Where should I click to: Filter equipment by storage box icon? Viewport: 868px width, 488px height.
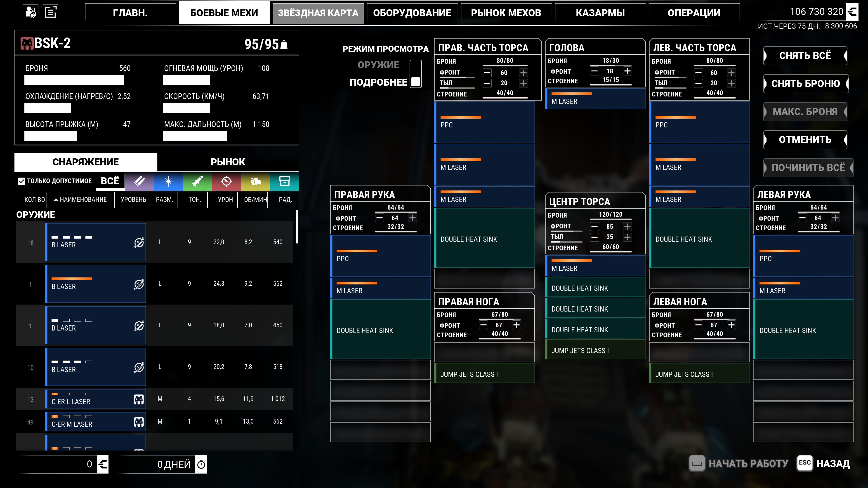285,181
